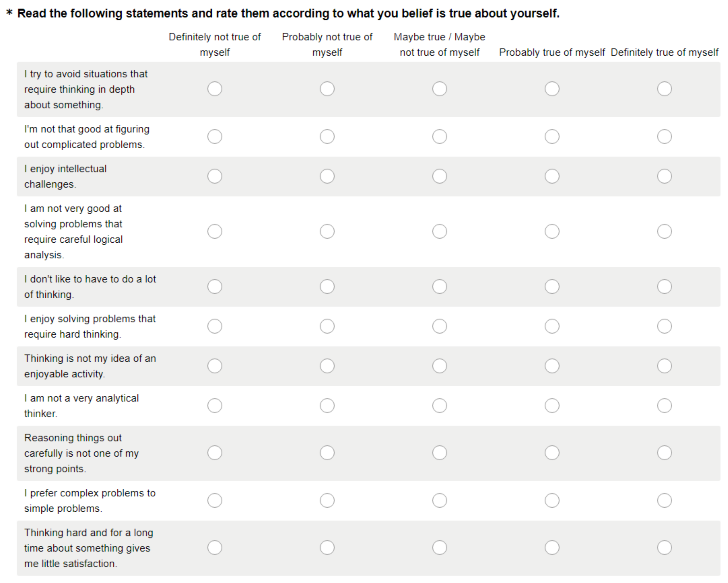Choose 'Definitely not true' for enjoying hard thinking problems
This screenshot has height=583, width=728.
215,326
